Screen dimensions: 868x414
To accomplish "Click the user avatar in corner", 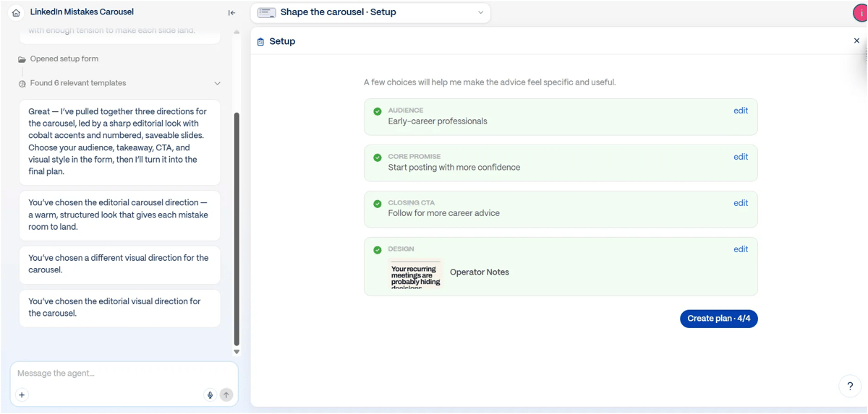I will click(x=860, y=12).
